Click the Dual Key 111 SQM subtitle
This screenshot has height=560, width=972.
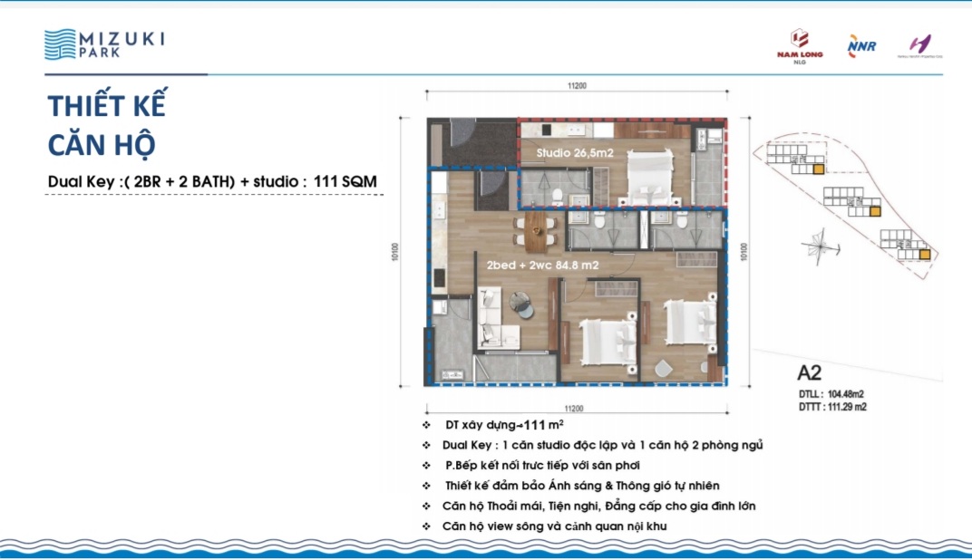[x=212, y=181]
